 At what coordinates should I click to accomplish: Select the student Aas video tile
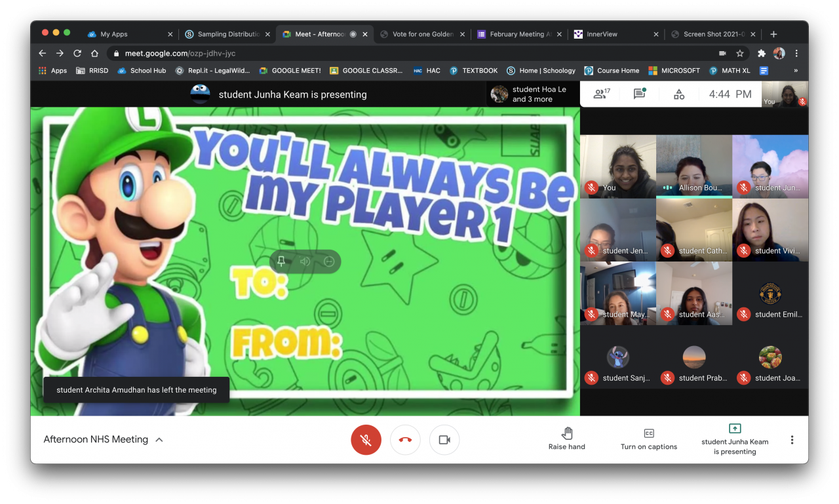click(694, 294)
